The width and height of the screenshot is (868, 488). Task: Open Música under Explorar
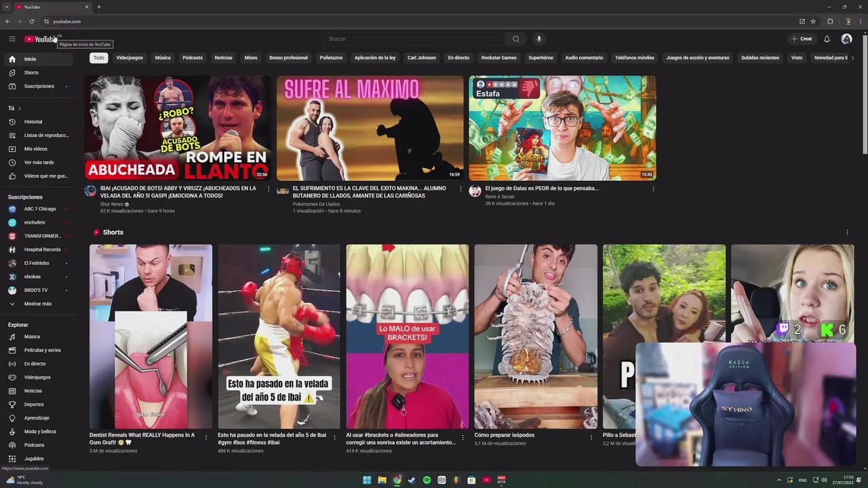tap(37, 337)
